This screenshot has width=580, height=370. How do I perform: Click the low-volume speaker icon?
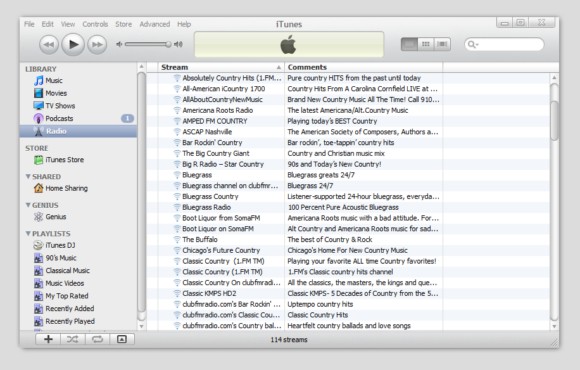119,44
